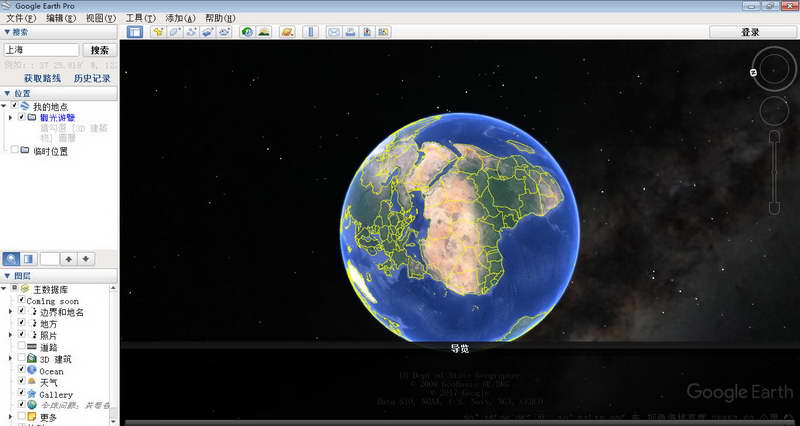Open historical imagery clock icon
Image resolution: width=800 pixels, height=426 pixels.
click(x=247, y=32)
